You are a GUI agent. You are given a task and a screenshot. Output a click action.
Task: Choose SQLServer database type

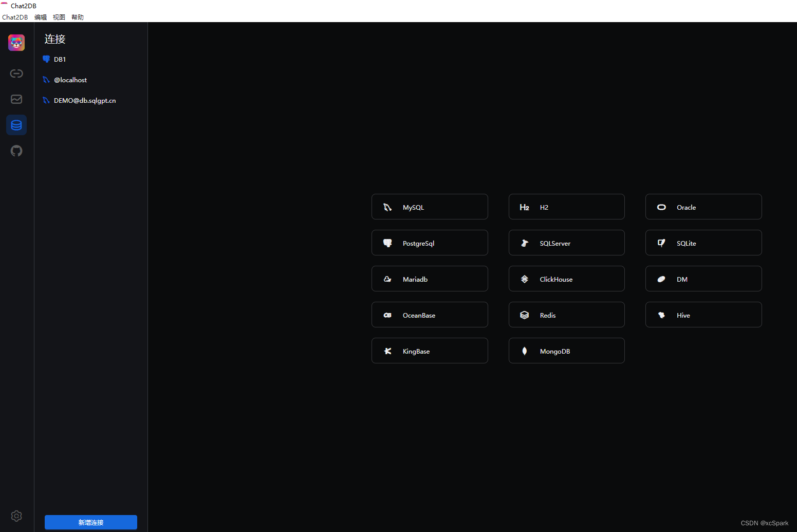click(x=567, y=243)
